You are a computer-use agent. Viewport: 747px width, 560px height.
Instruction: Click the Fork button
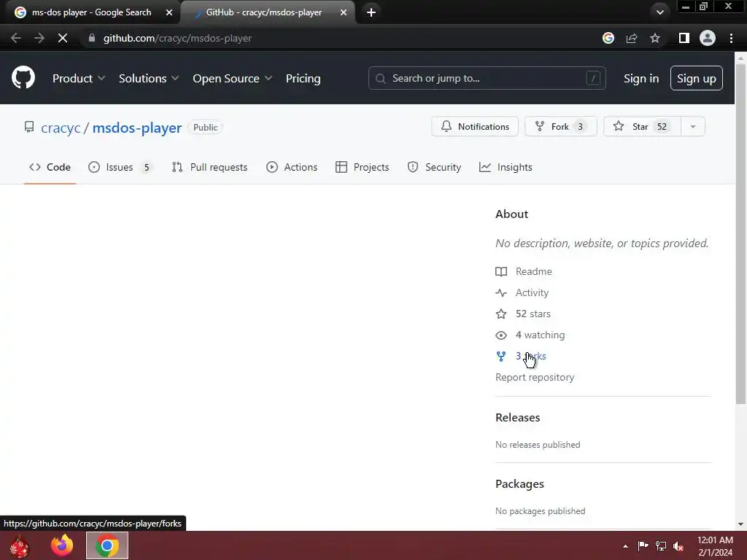coord(561,127)
